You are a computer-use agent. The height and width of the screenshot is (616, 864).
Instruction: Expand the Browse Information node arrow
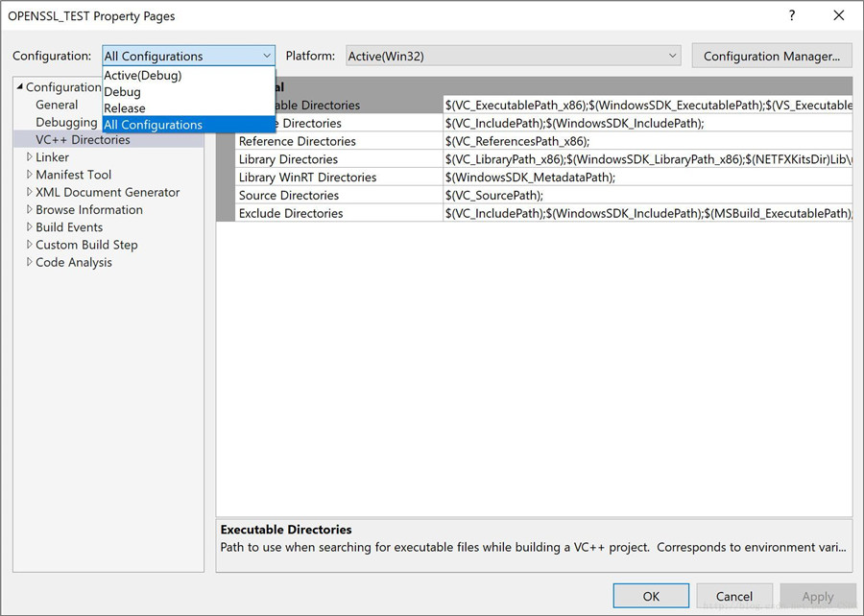click(29, 210)
